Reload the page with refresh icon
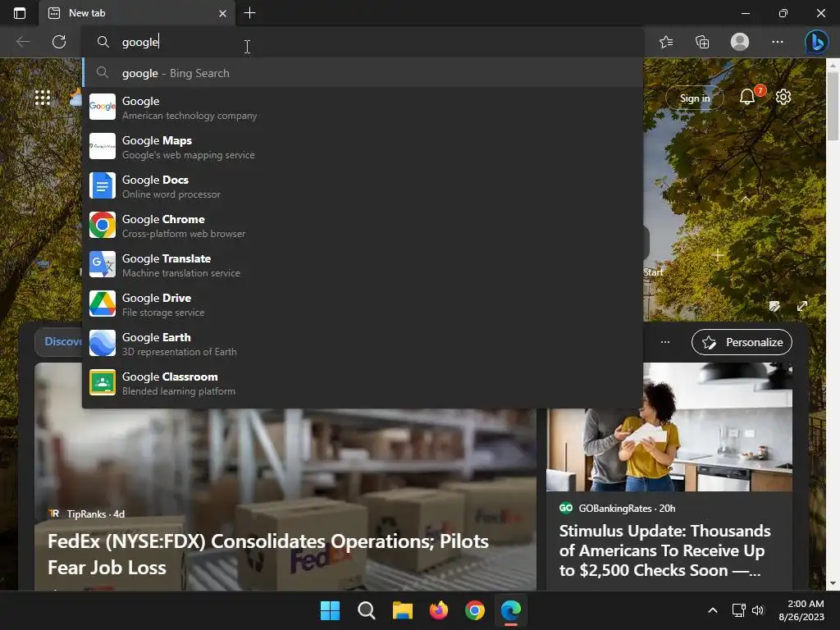Image resolution: width=840 pixels, height=630 pixels. click(x=59, y=42)
